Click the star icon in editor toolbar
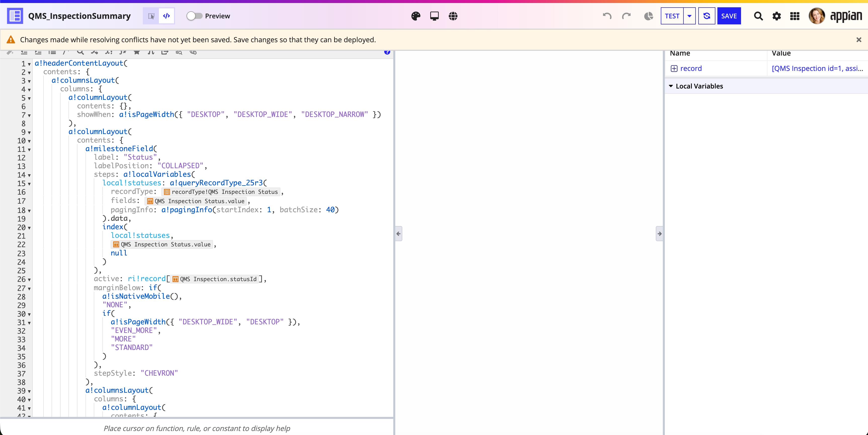The width and height of the screenshot is (868, 435). (137, 52)
